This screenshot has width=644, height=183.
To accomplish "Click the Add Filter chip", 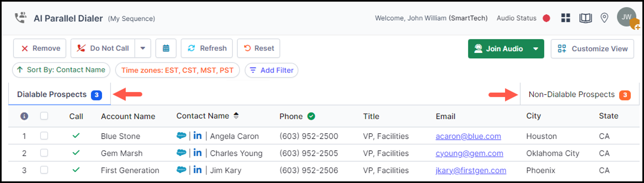I will point(271,70).
